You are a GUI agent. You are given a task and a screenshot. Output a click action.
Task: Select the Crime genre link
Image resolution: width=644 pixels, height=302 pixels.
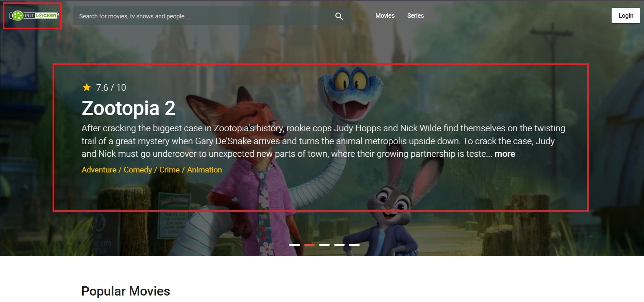(169, 170)
